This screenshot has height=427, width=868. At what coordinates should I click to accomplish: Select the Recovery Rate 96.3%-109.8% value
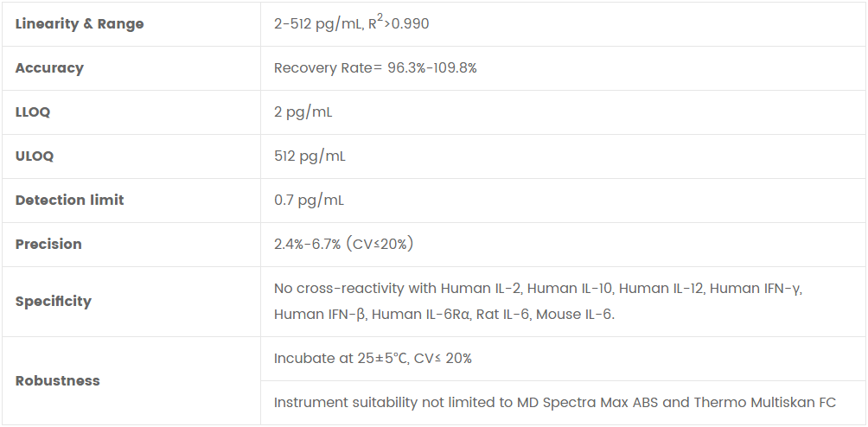point(375,68)
